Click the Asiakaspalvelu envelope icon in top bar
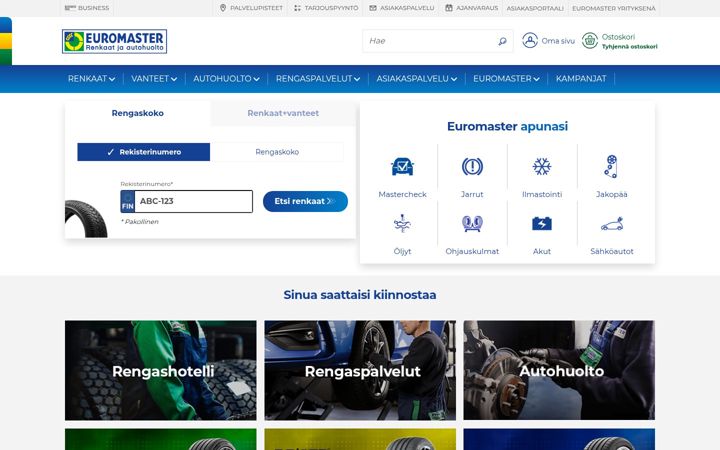The height and width of the screenshot is (450, 720). click(373, 8)
